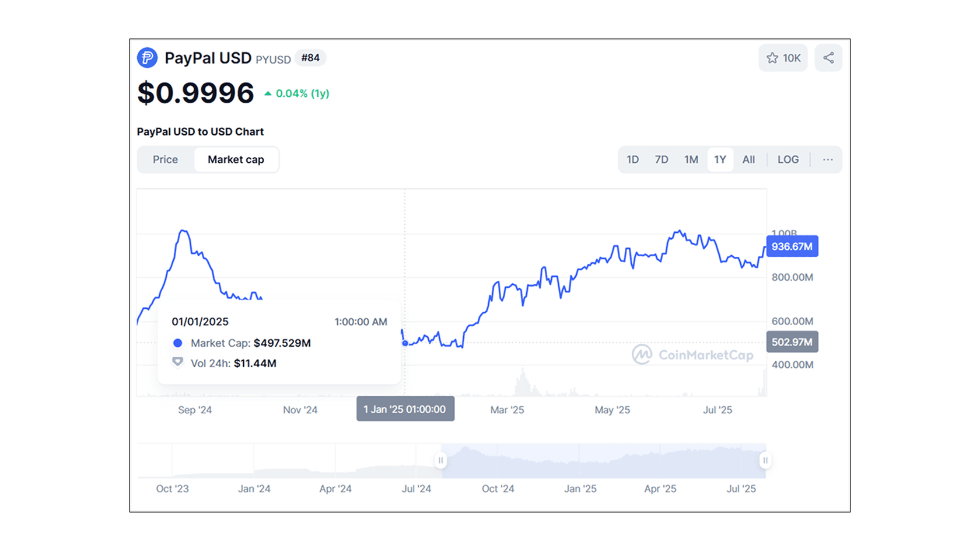Click the 400.00M y-axis label
Image resolution: width=980 pixels, height=551 pixels.
click(x=792, y=365)
